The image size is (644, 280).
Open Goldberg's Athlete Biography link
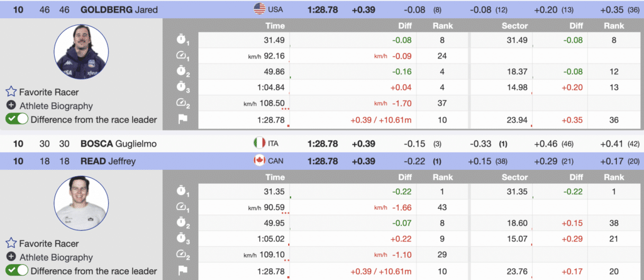point(57,106)
